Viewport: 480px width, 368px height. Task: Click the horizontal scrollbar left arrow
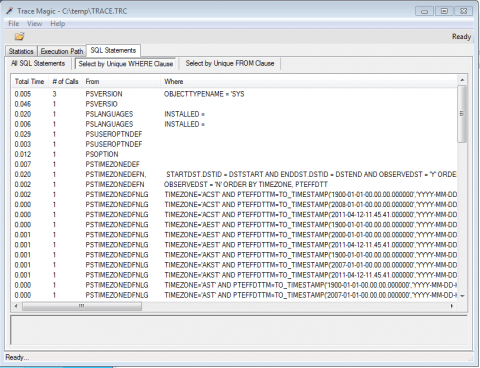tap(16, 306)
